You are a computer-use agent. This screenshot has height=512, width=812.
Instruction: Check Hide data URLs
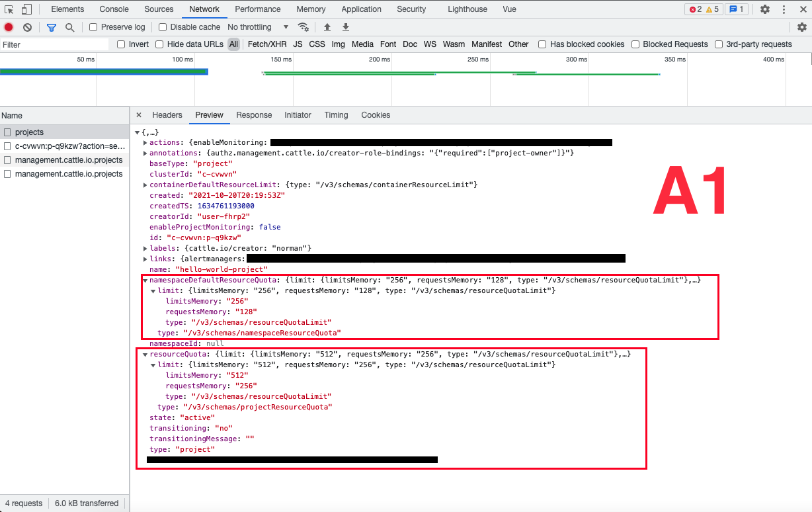point(159,44)
